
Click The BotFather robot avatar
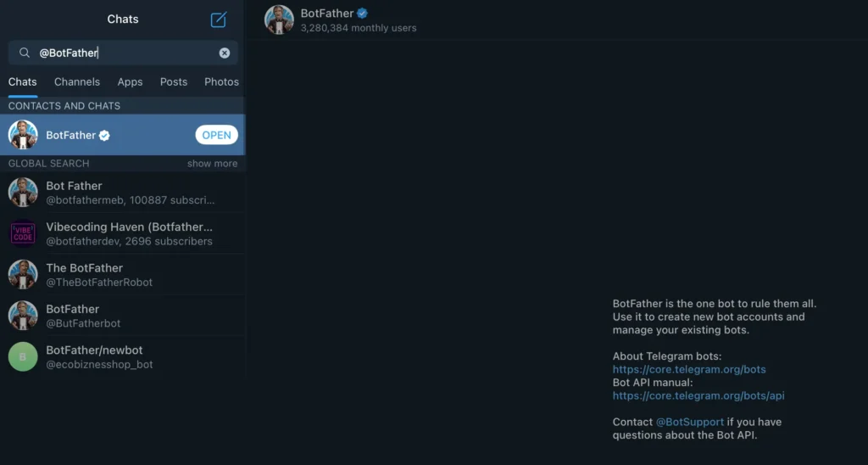(23, 274)
